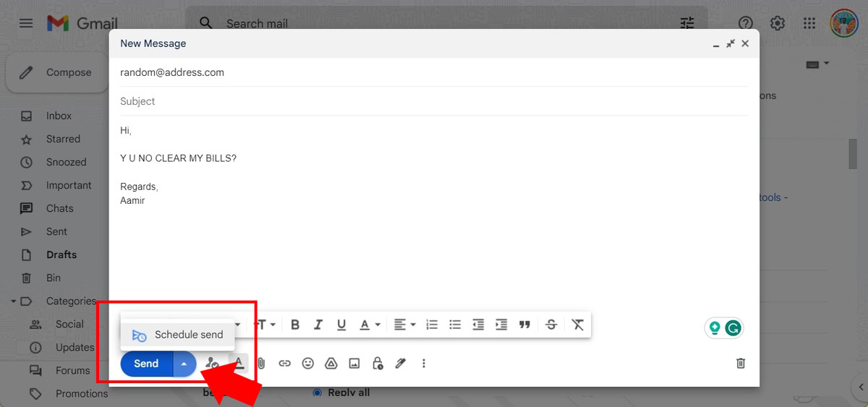Click the Compose button
This screenshot has width=868, height=407.
click(x=58, y=72)
